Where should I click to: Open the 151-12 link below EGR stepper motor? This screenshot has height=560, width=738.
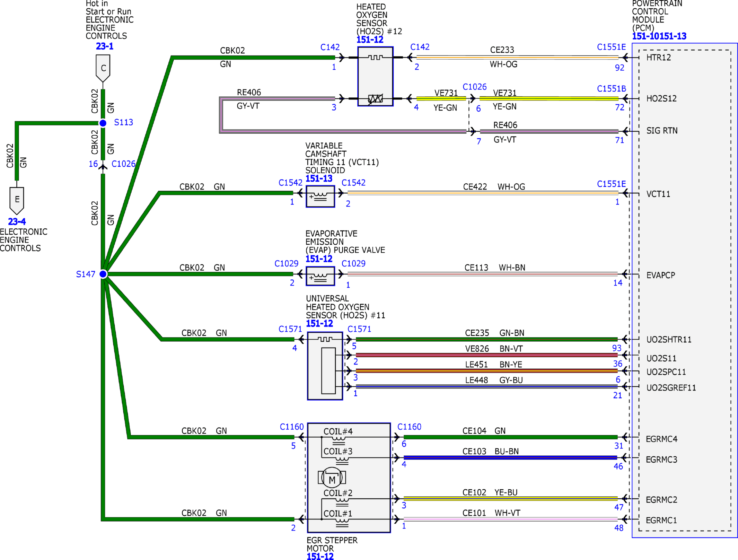(x=320, y=557)
